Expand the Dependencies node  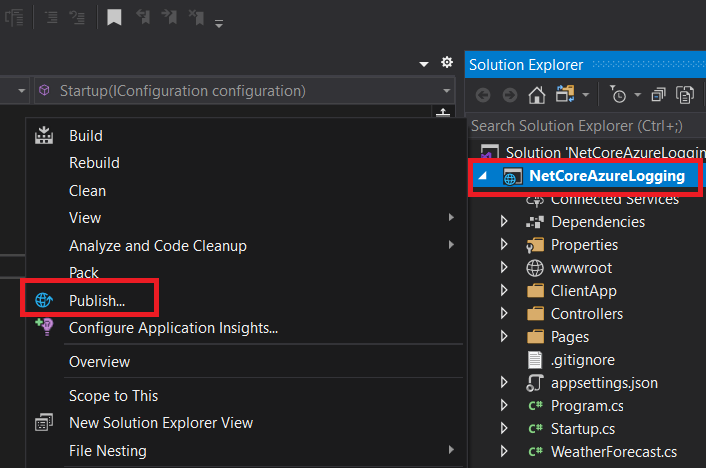pos(505,222)
